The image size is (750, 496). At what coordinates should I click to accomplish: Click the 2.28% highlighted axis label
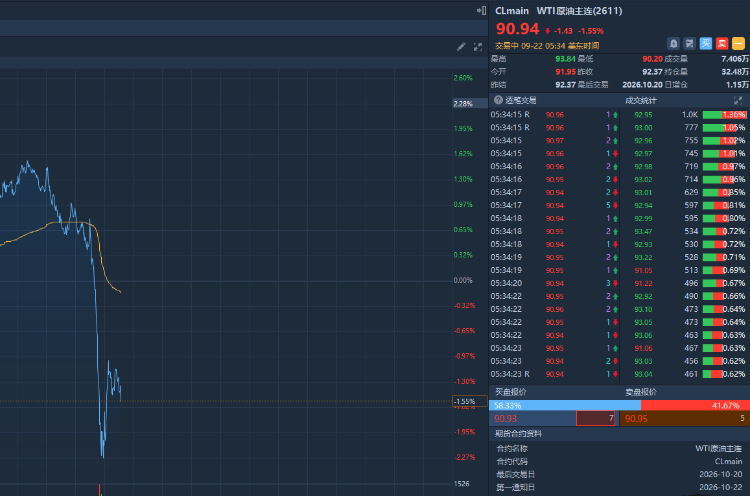(x=463, y=103)
